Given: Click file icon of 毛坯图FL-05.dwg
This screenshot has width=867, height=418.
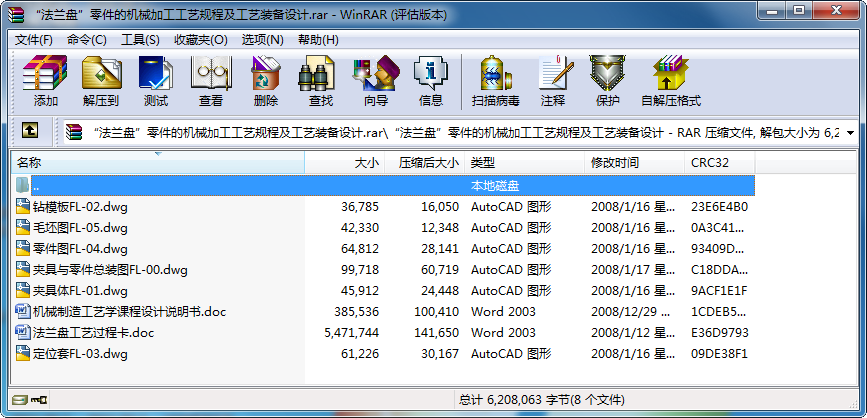Looking at the screenshot, I should click(x=23, y=228).
